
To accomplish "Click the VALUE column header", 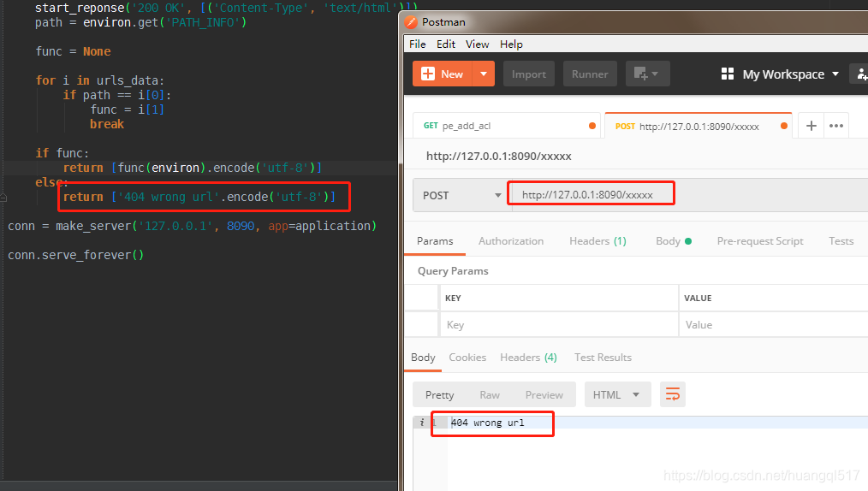I will pos(698,298).
